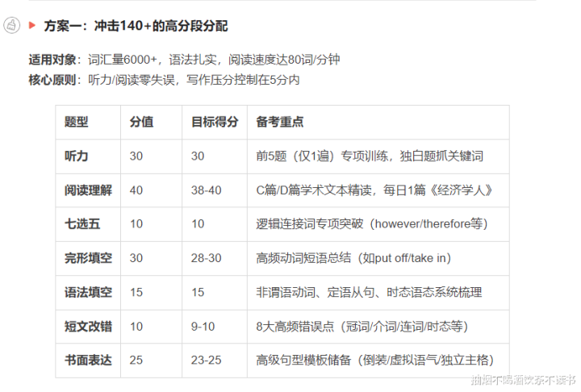The height and width of the screenshot is (392, 581).
Task: Select heading 方案一：冲击140+的高分段分配
Action: (x=136, y=26)
